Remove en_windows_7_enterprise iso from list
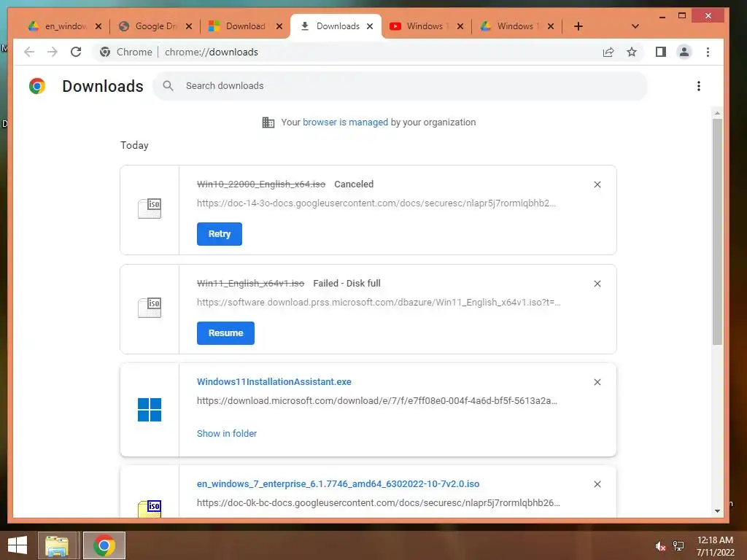 point(597,484)
